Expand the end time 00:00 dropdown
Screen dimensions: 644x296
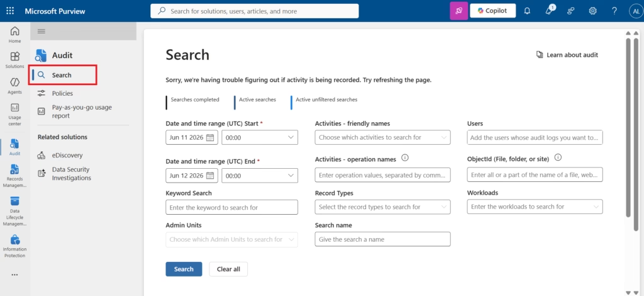coord(260,176)
